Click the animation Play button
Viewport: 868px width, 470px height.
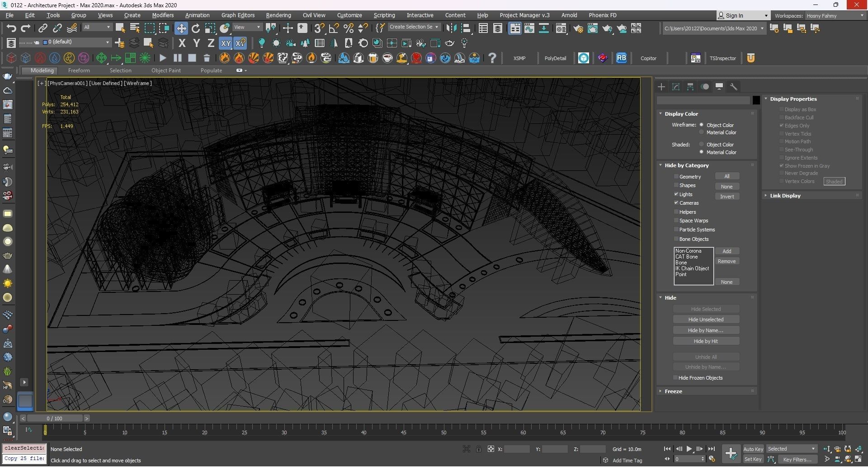click(x=689, y=449)
